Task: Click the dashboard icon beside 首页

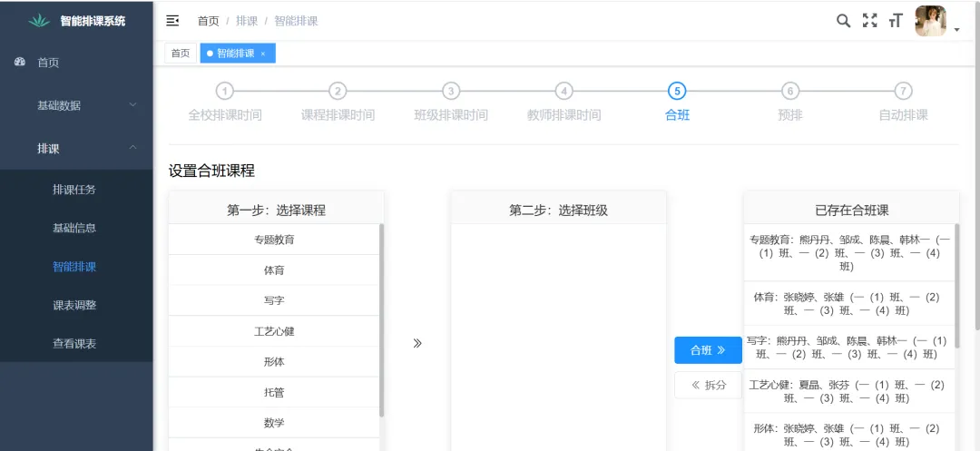Action: click(20, 63)
